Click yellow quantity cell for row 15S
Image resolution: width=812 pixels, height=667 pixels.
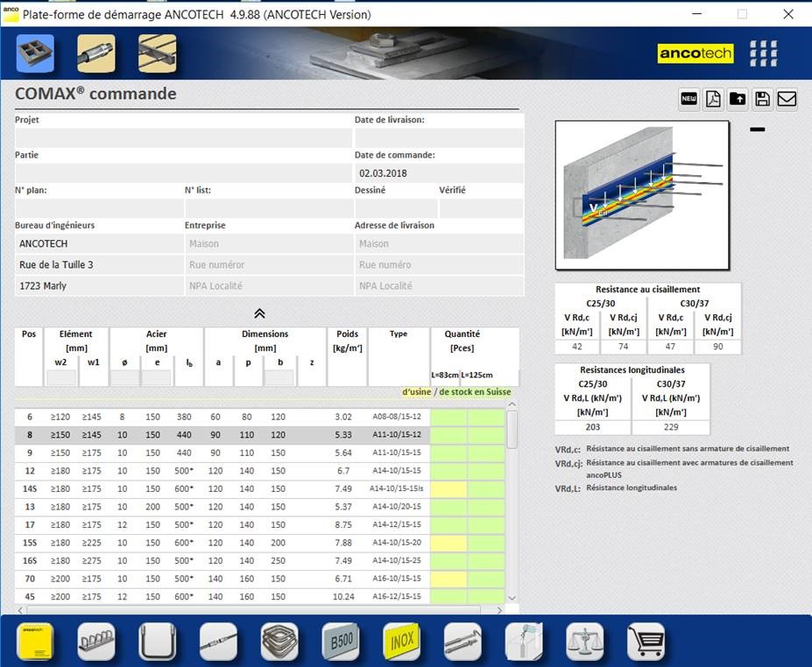448,543
